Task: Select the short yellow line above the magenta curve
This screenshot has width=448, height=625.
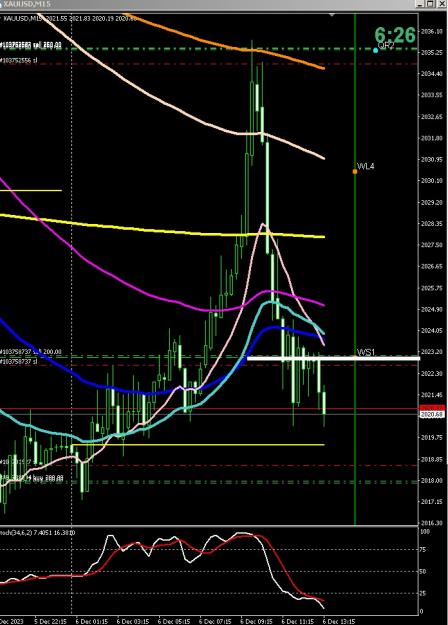Action: 31,191
